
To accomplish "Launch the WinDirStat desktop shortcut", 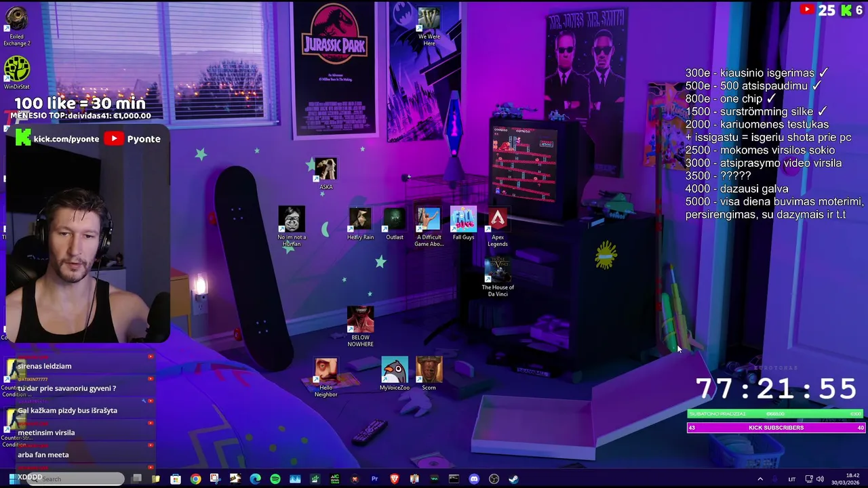I will [x=16, y=73].
